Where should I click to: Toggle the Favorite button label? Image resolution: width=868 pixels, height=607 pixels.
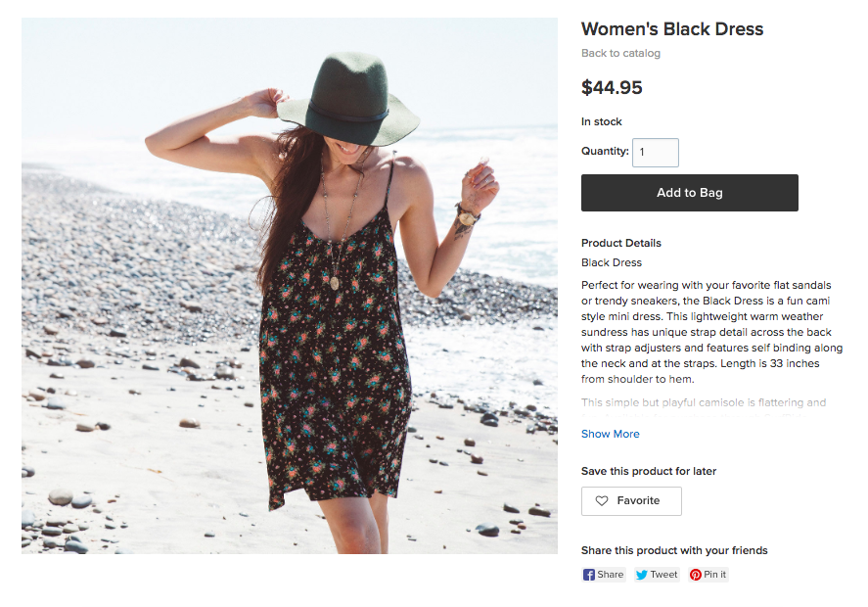click(638, 501)
